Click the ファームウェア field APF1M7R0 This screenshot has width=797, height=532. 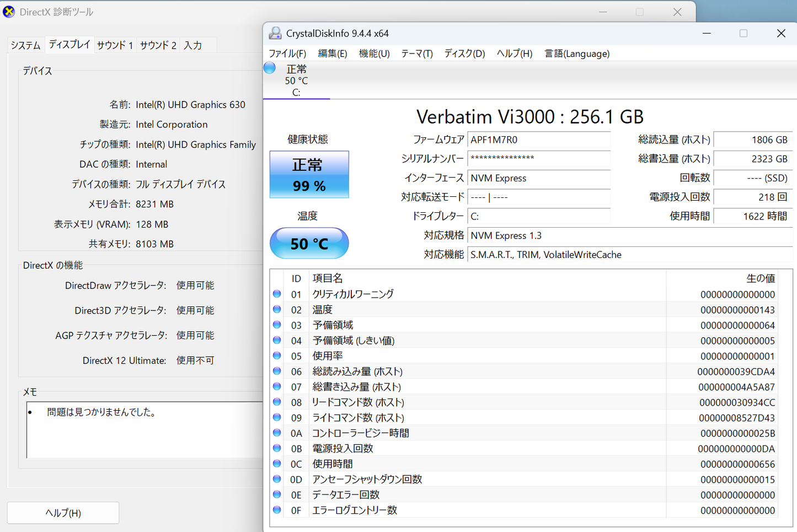(539, 140)
